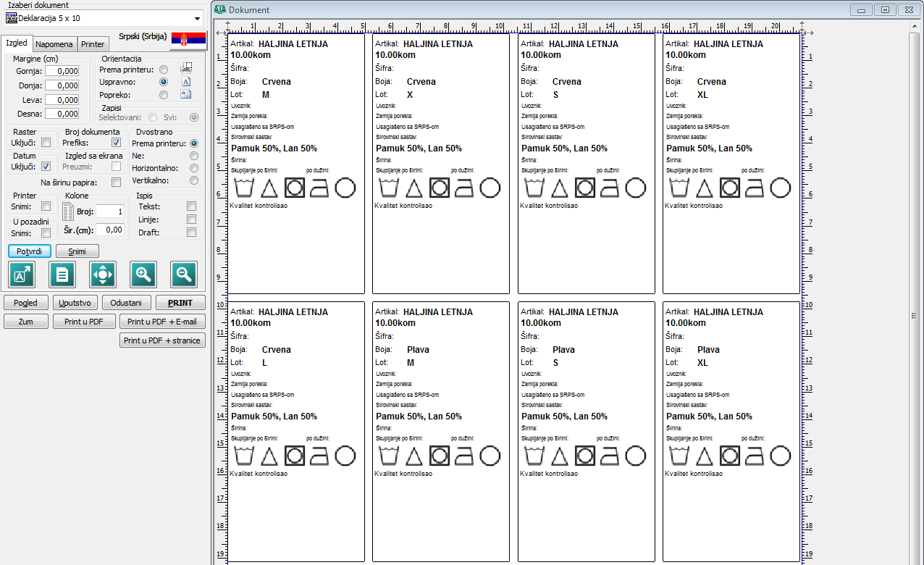This screenshot has width=924, height=565.
Task: Open the Printer tab
Action: pos(93,44)
